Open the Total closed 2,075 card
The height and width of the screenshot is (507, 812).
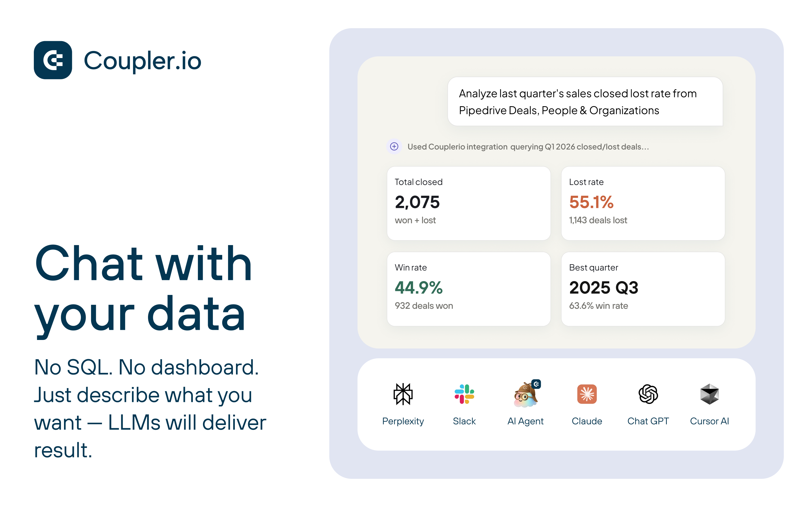pyautogui.click(x=468, y=204)
